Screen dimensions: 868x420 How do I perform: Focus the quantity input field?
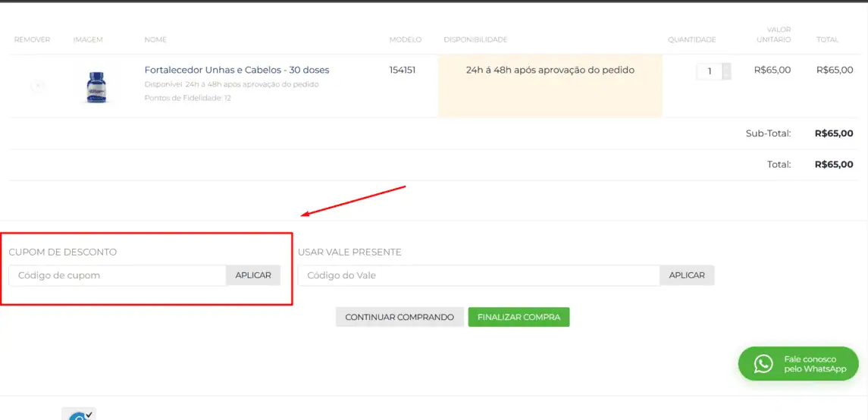point(710,71)
